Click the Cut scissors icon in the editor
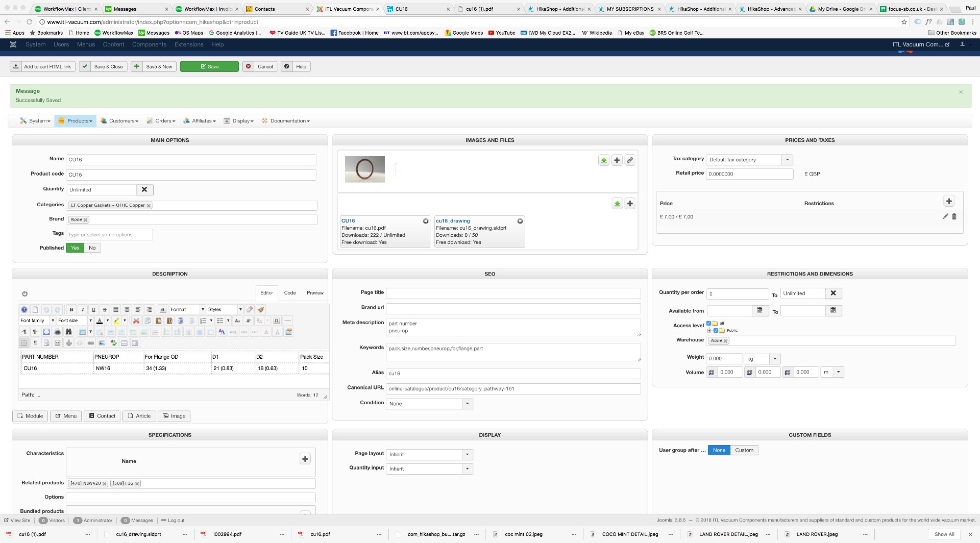980x543 pixels. (136, 321)
